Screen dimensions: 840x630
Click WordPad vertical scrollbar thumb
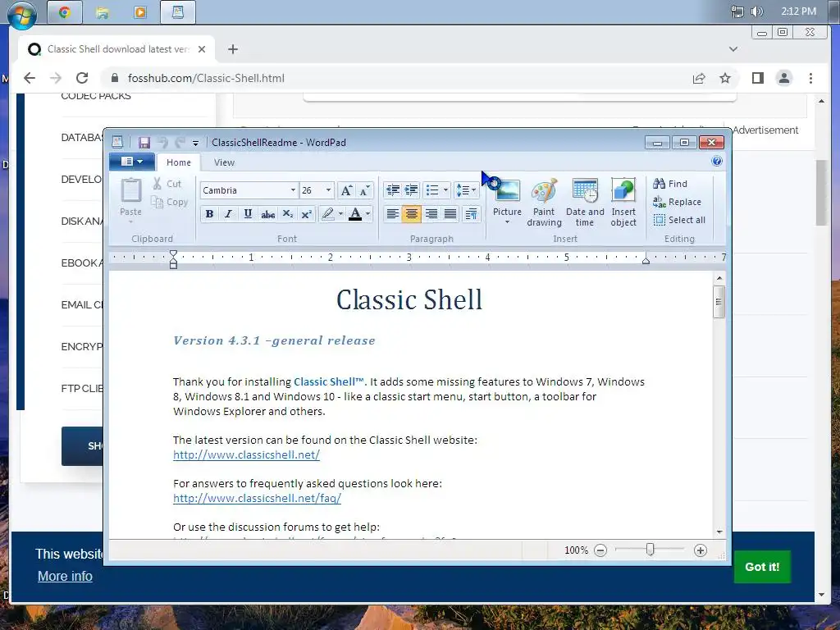pos(719,302)
